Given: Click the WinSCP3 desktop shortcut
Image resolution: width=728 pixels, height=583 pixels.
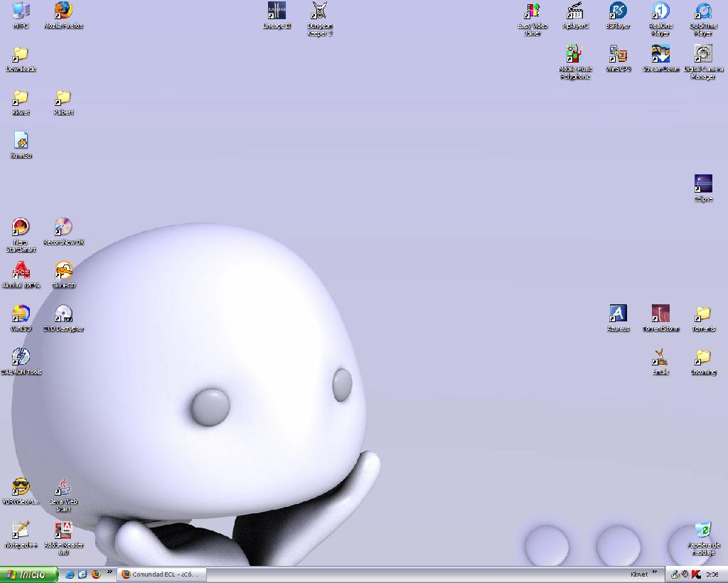Looking at the screenshot, I should (x=618, y=55).
